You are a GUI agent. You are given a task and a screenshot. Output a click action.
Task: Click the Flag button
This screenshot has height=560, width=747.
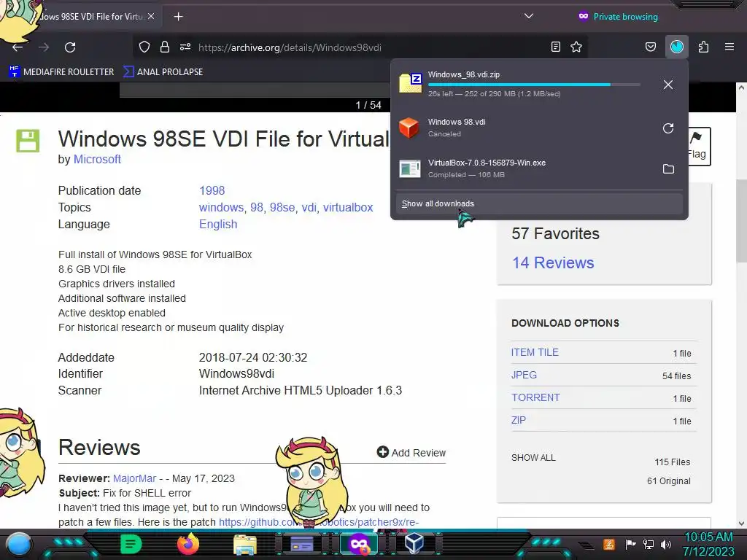pos(698,146)
